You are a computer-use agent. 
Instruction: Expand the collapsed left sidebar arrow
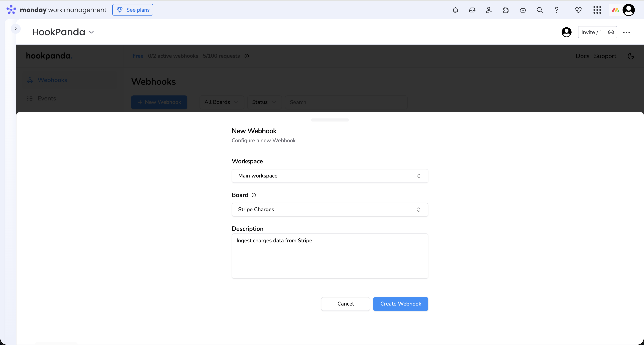click(x=16, y=29)
